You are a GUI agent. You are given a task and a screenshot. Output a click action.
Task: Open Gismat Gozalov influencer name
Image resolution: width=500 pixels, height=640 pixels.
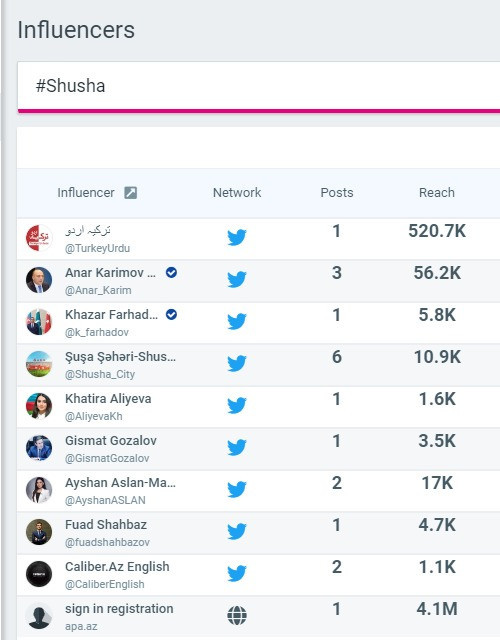tap(111, 440)
